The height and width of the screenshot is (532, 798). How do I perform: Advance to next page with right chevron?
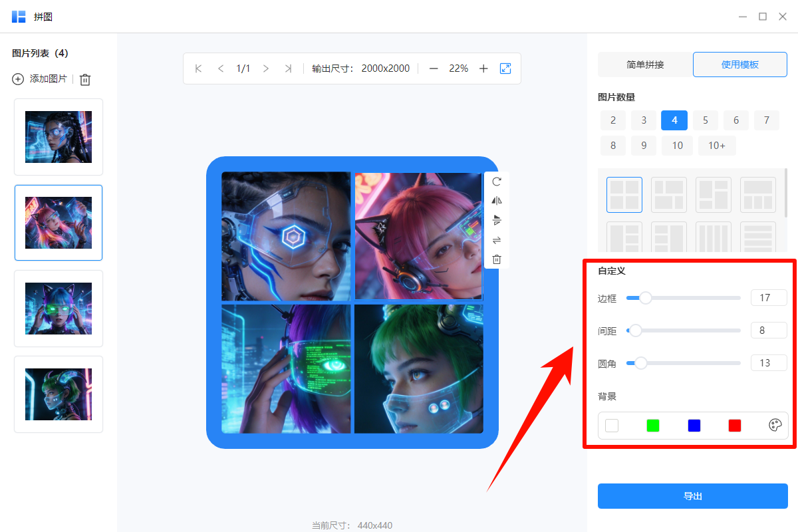pos(265,68)
